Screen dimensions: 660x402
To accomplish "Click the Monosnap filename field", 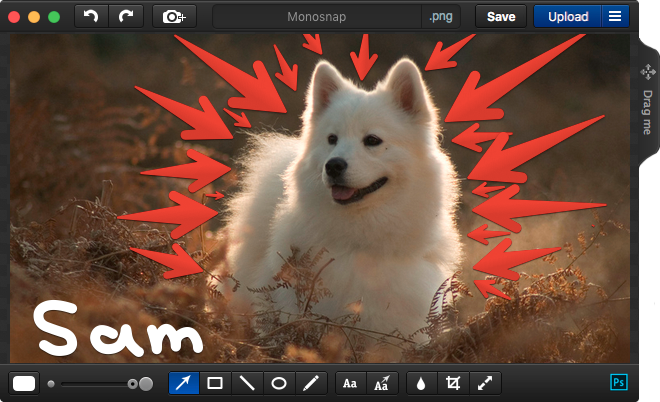I will click(316, 17).
